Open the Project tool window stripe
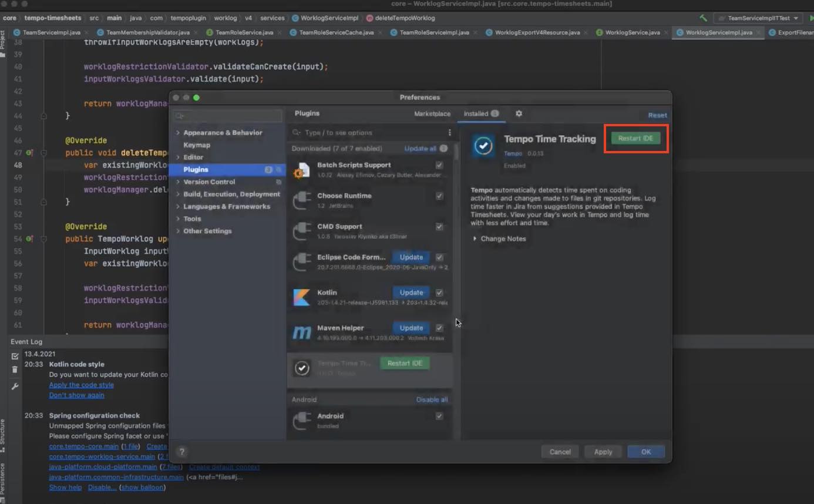This screenshot has height=504, width=814. pyautogui.click(x=3, y=43)
